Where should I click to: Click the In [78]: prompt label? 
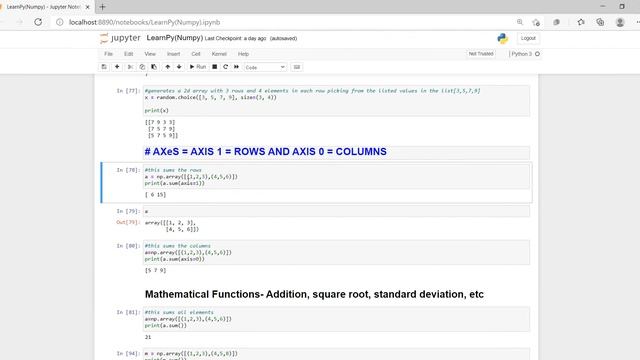[128, 170]
